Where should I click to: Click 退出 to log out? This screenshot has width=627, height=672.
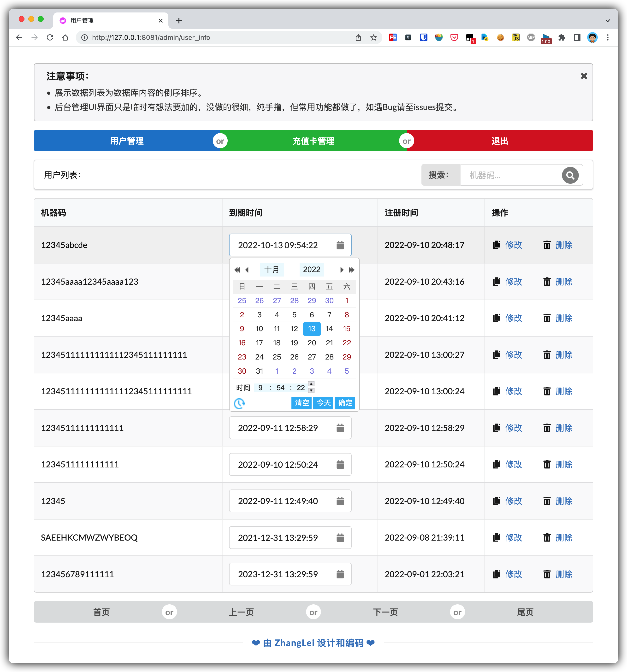coord(499,141)
